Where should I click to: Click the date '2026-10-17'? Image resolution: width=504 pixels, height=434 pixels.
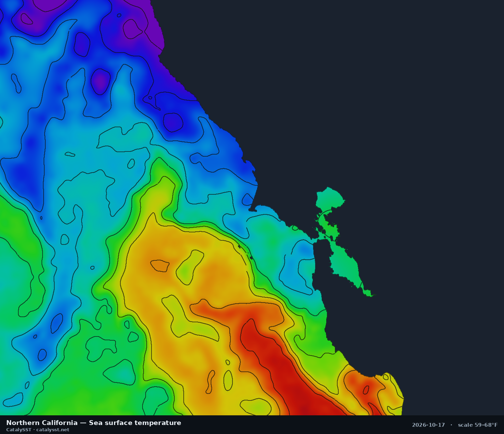[x=428, y=425]
